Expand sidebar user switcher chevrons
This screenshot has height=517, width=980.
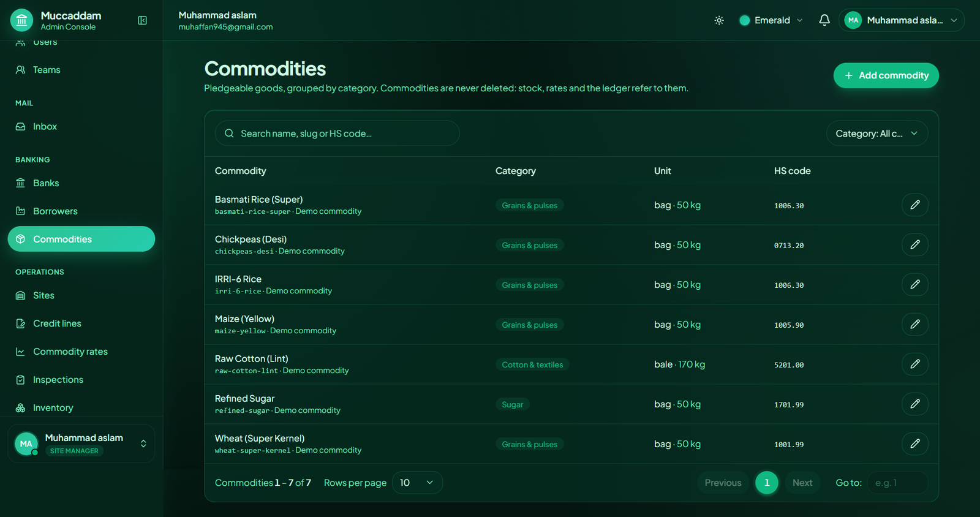pyautogui.click(x=143, y=443)
